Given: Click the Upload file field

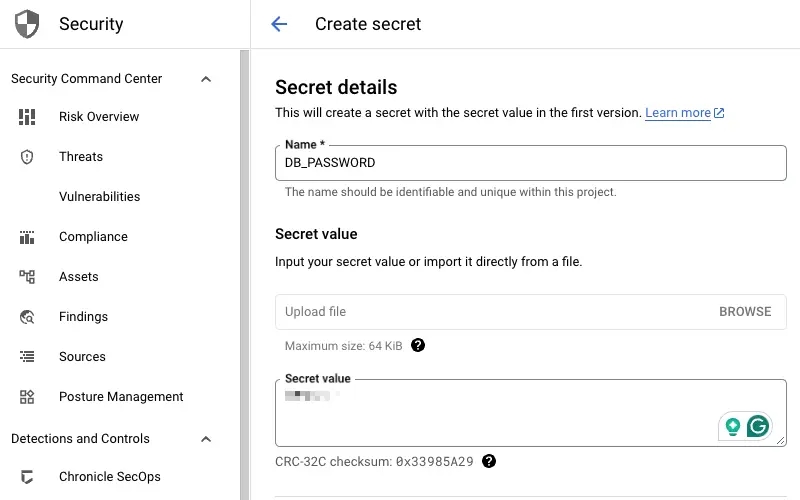Looking at the screenshot, I should pyautogui.click(x=531, y=312).
